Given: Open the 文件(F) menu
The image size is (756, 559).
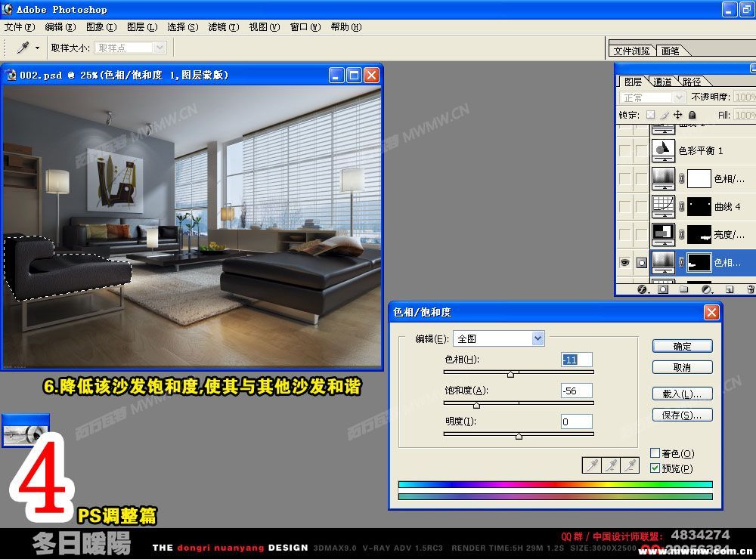Looking at the screenshot, I should (x=20, y=27).
